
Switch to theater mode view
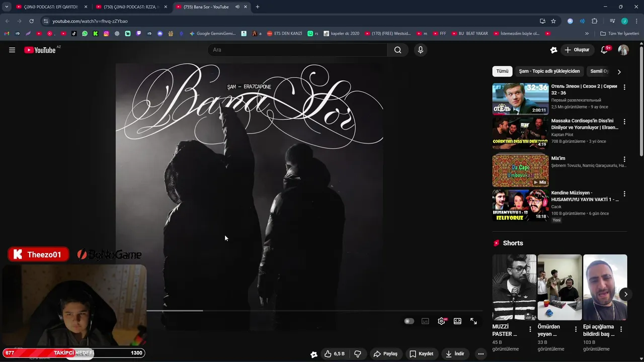[x=457, y=321]
